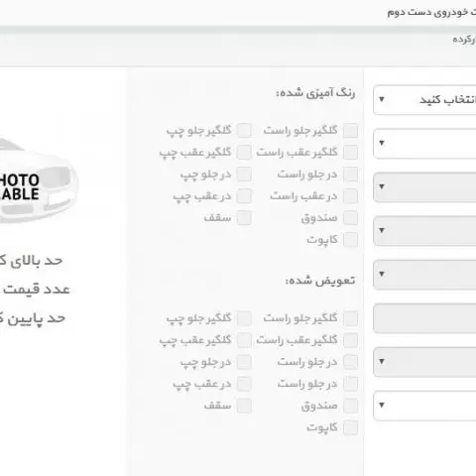The image size is (476, 476).
Task: Tick painted 'در عقب راست' under رنگ آمیزی شده
Action: click(350, 196)
